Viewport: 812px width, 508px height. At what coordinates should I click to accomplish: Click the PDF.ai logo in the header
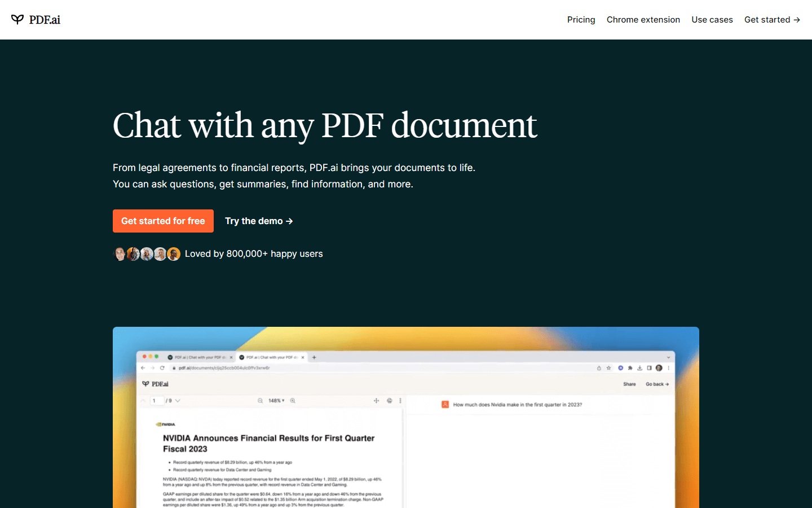click(36, 20)
